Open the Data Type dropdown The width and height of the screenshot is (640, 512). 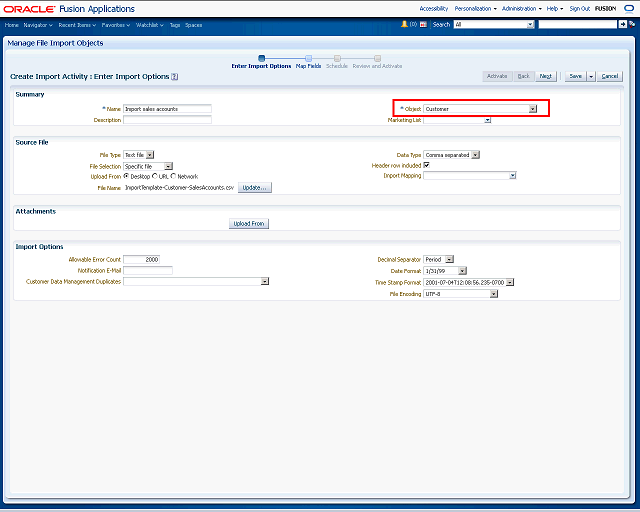[476, 155]
